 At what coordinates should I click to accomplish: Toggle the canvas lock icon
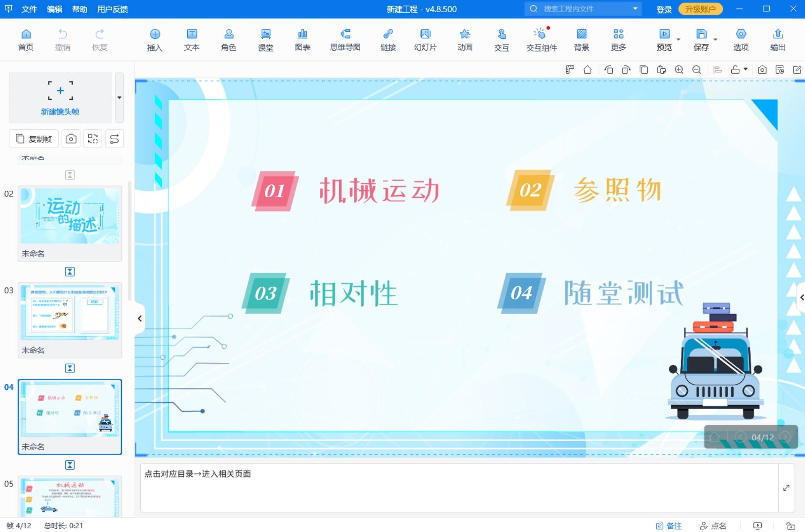click(736, 69)
